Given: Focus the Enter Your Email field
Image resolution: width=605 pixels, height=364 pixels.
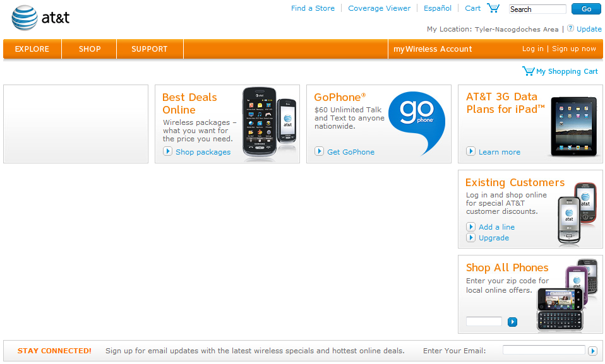Looking at the screenshot, I should 544,350.
